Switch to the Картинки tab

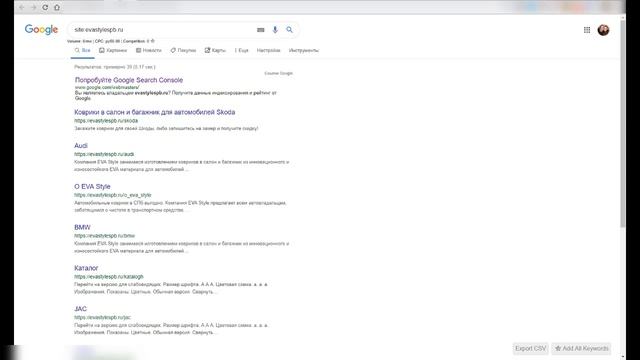click(113, 51)
